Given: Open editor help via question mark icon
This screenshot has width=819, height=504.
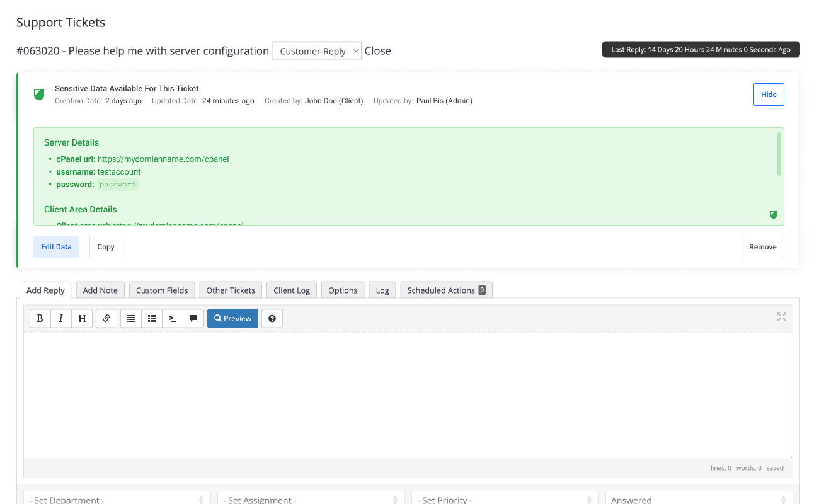Looking at the screenshot, I should (272, 319).
